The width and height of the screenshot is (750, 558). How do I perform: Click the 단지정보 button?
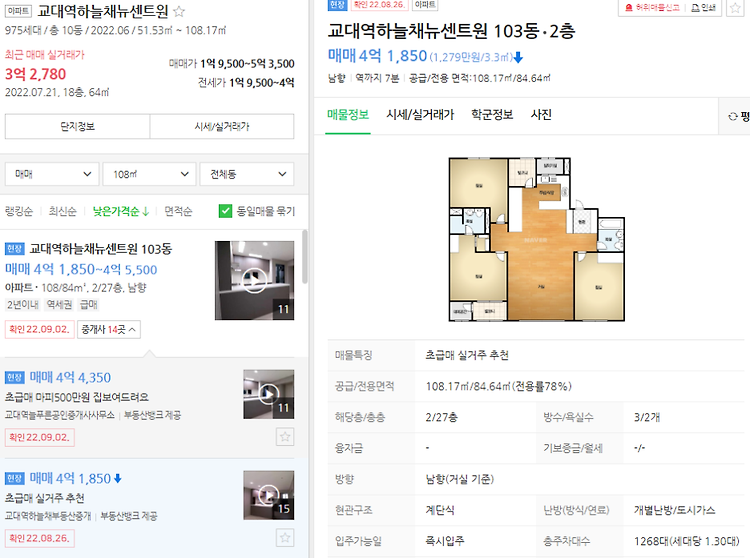coord(77,126)
